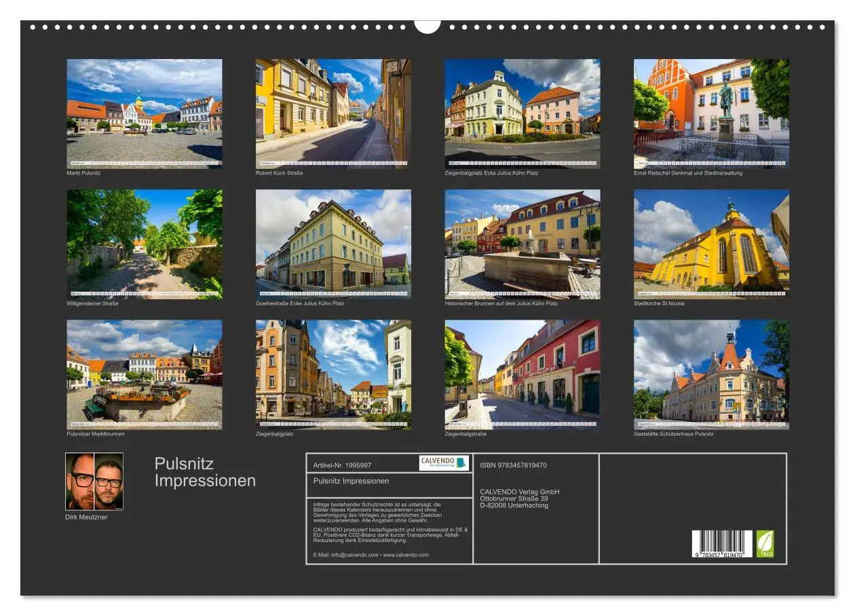Click the info@calvendo.com email line
This screenshot has width=855, height=616.
(x=371, y=555)
